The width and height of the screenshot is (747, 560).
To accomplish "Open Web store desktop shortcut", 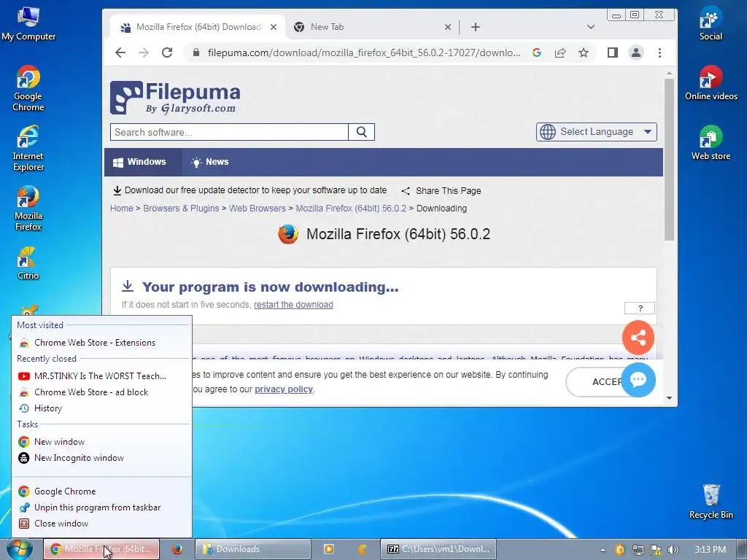I will coord(711,144).
